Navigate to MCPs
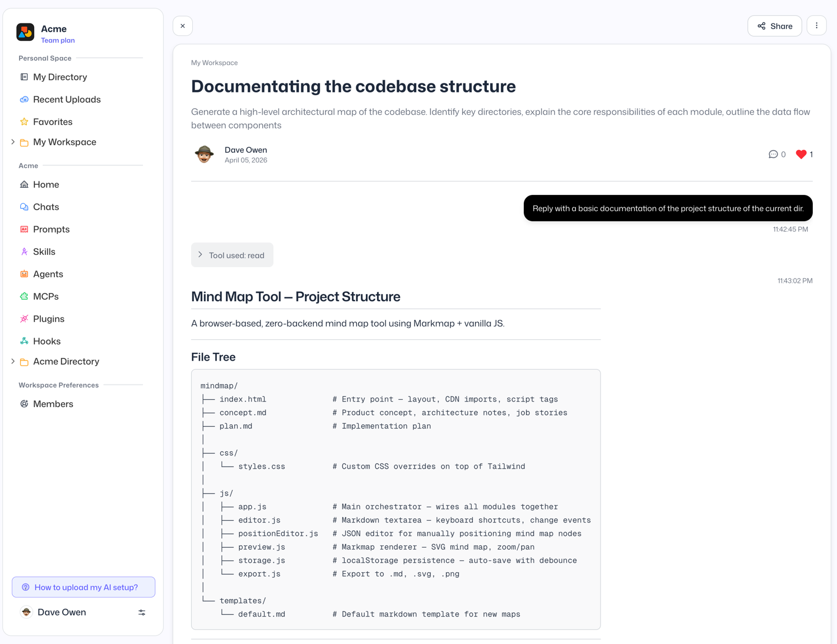 [46, 296]
